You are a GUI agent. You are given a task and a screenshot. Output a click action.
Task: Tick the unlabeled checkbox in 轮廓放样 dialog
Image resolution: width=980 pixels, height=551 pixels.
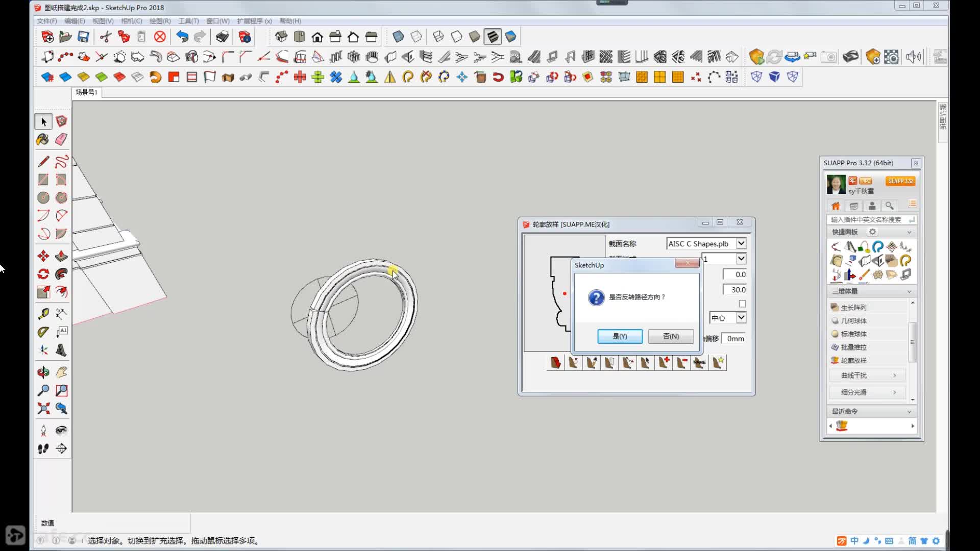(742, 304)
